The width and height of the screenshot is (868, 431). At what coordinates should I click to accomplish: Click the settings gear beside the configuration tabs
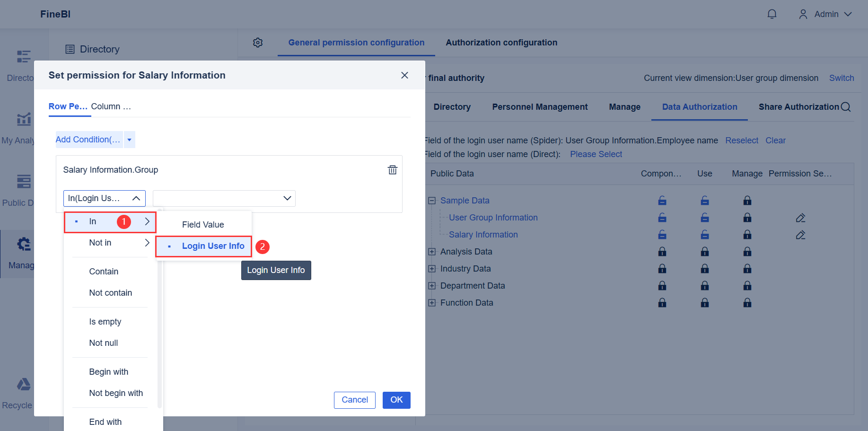coord(258,43)
